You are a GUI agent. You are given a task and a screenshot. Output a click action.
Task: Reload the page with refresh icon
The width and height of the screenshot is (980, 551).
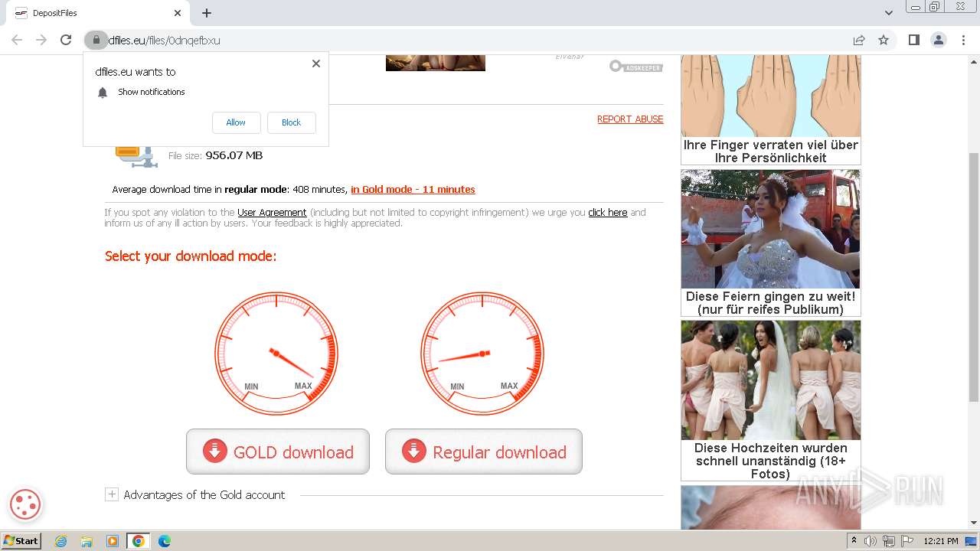click(x=66, y=40)
